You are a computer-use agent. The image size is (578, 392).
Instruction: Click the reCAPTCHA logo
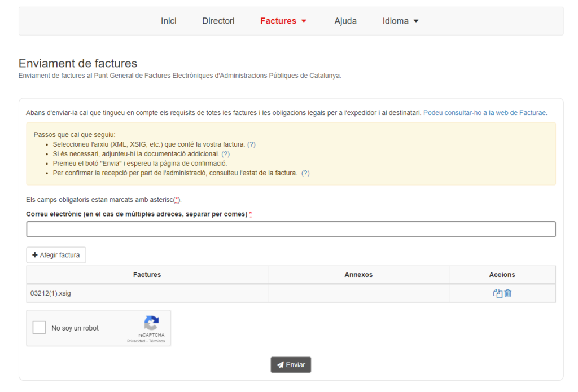tap(151, 323)
